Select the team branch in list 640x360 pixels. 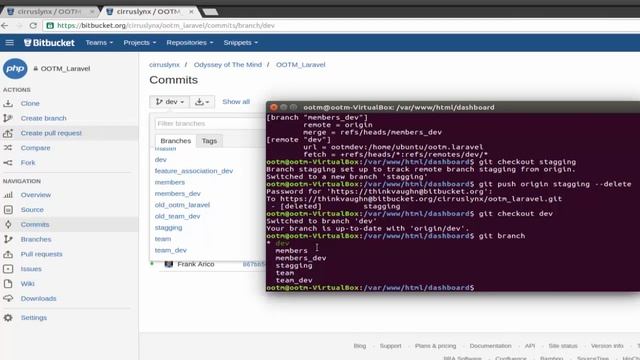pos(163,239)
